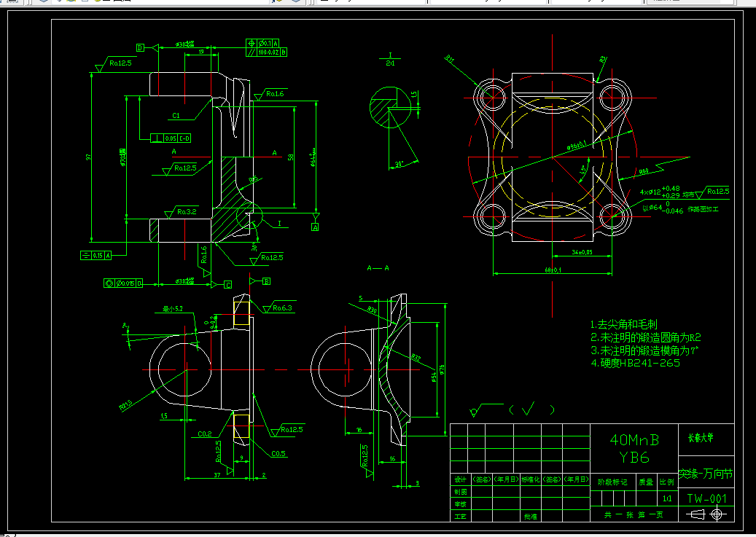The image size is (756, 537).
Task: Click the φ54 diameter dimension
Action: (x=433, y=377)
